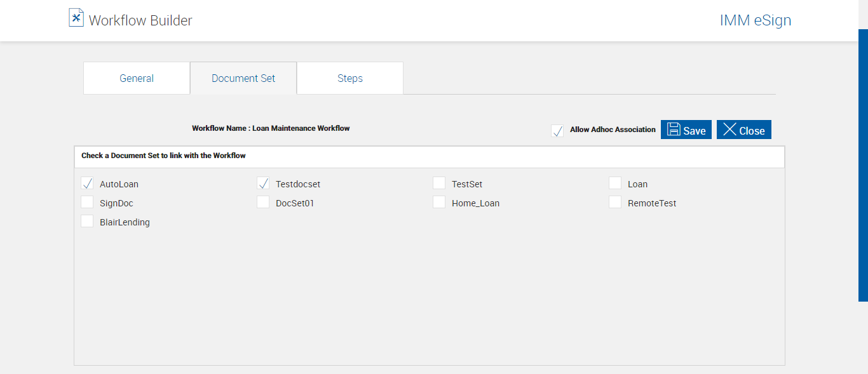Open the Steps tab
The width and height of the screenshot is (868, 374).
[350, 78]
